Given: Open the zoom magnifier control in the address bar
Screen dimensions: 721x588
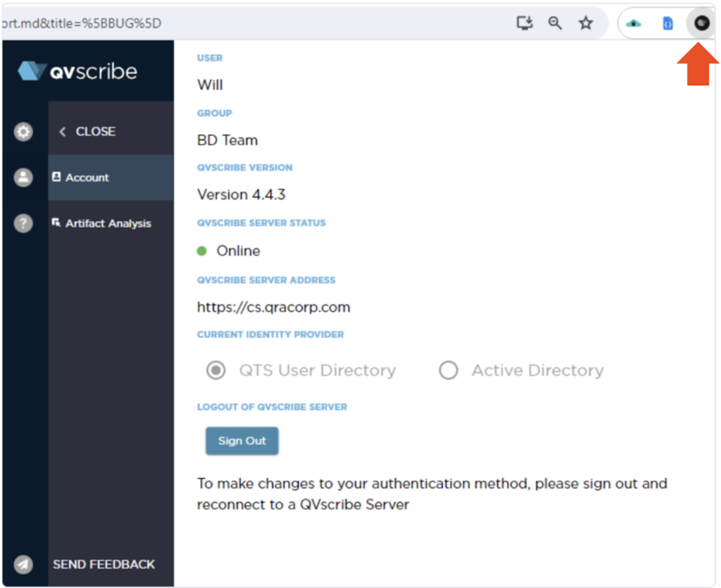Looking at the screenshot, I should point(555,23).
